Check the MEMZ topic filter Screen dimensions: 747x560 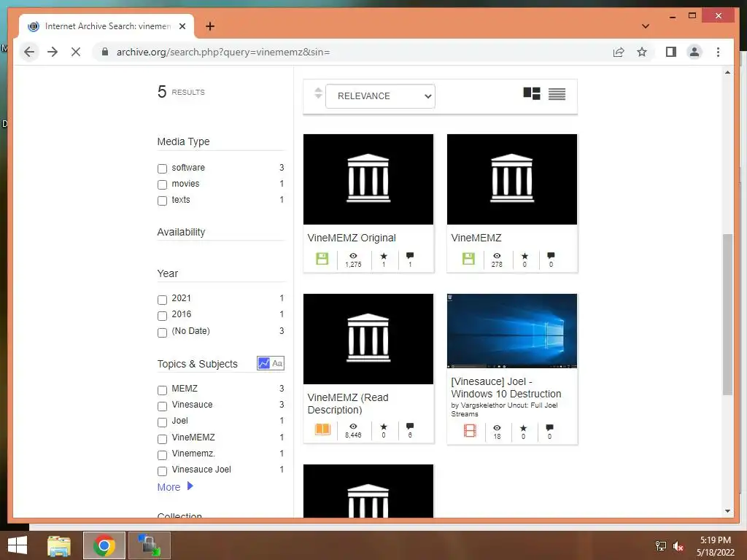coord(162,390)
